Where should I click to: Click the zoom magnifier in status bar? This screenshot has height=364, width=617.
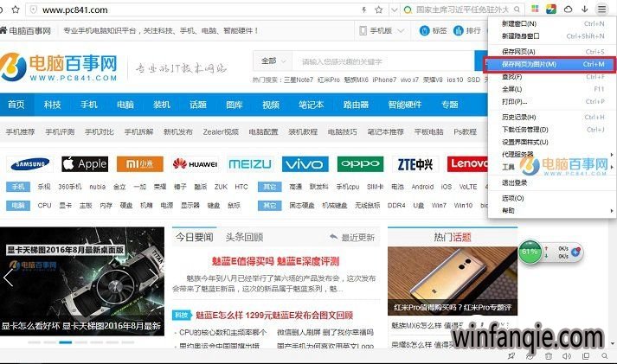coord(604,356)
